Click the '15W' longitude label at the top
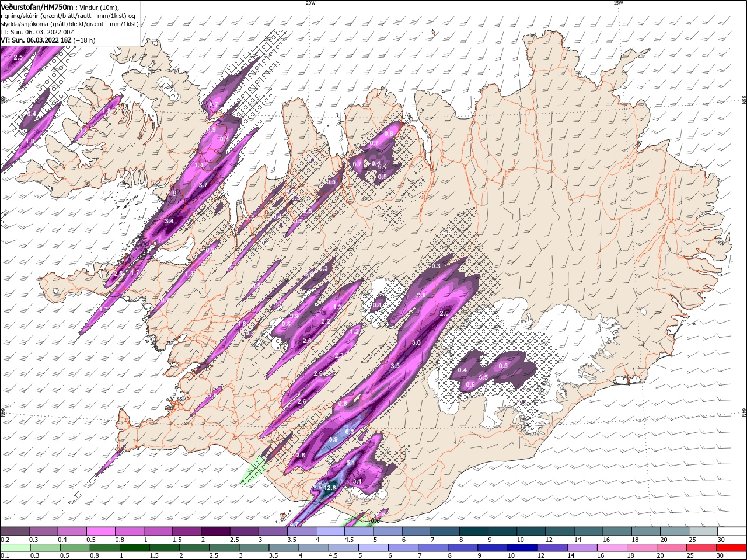This screenshot has width=747, height=560. (x=618, y=3)
